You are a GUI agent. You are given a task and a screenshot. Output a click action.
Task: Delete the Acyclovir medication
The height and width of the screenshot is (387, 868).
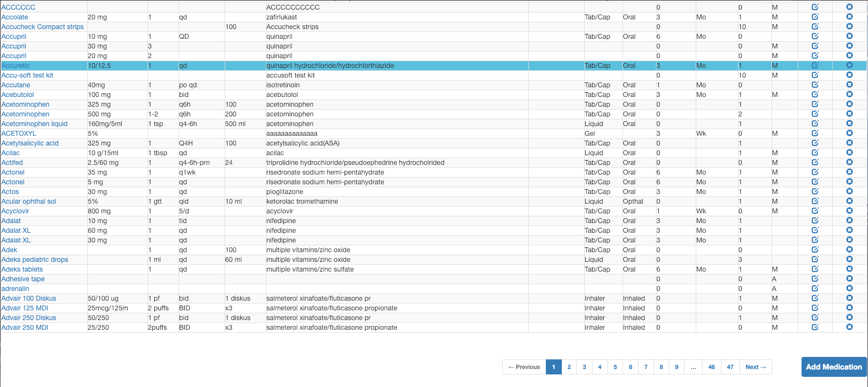[850, 211]
